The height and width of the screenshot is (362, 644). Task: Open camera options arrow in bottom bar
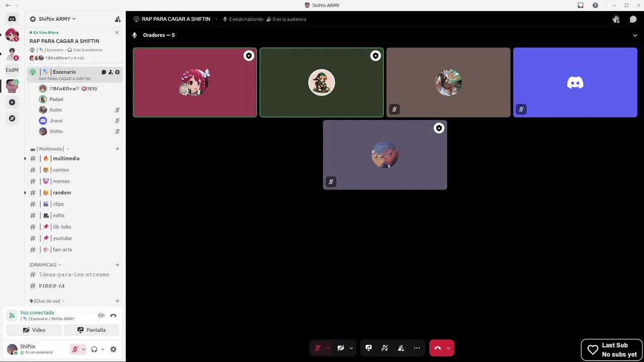(x=351, y=348)
